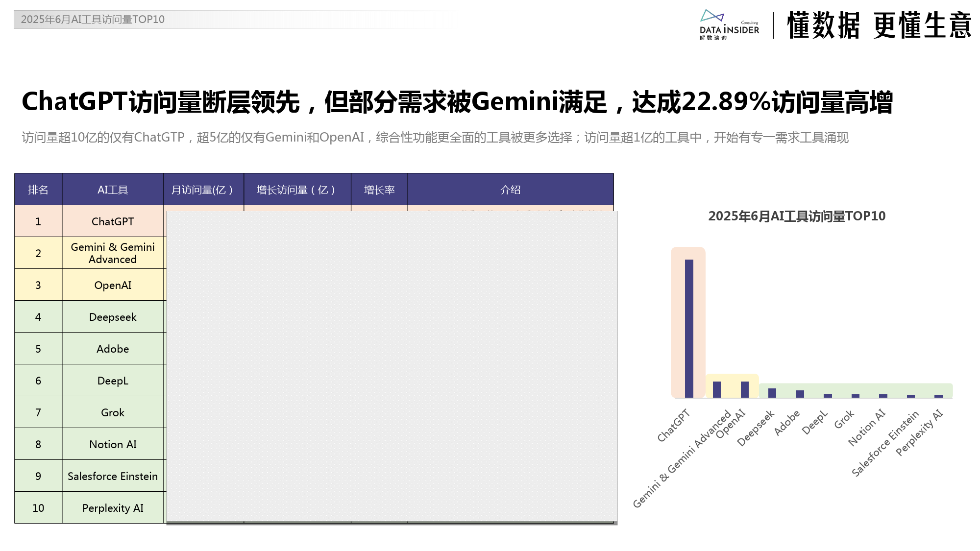Click the gray subtitle beginning 访问量超10亿

(x=435, y=138)
